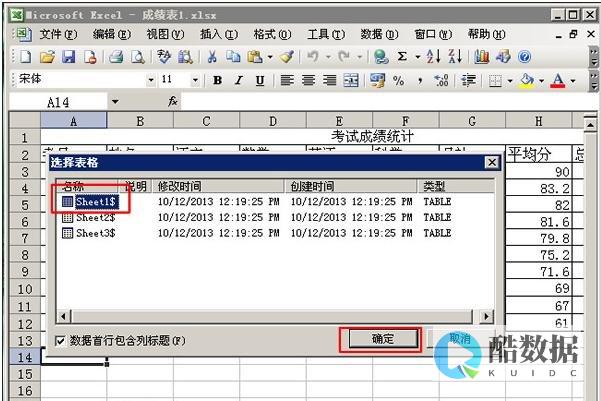Click the AutoSum sigma icon

click(402, 57)
